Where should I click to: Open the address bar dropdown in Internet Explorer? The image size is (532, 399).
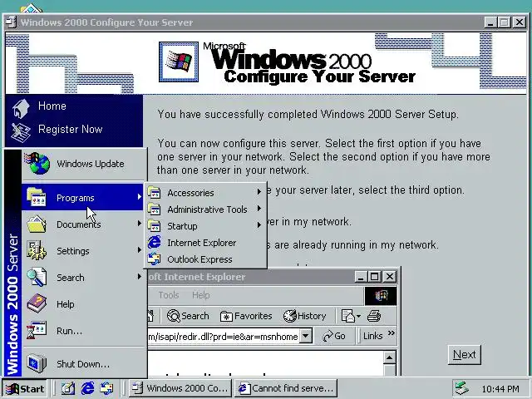[x=306, y=336]
